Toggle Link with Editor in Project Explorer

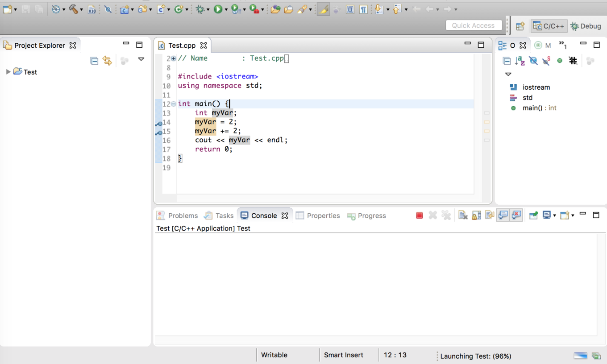pos(107,60)
